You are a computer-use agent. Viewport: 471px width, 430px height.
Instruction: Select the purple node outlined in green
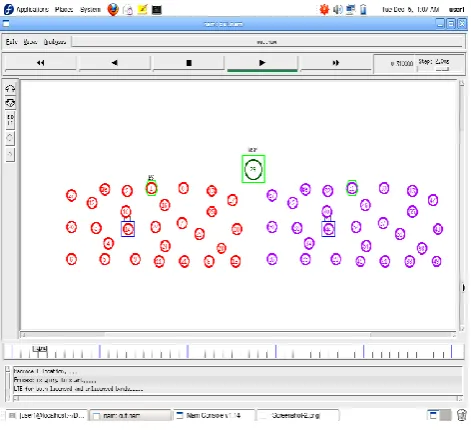click(x=352, y=188)
